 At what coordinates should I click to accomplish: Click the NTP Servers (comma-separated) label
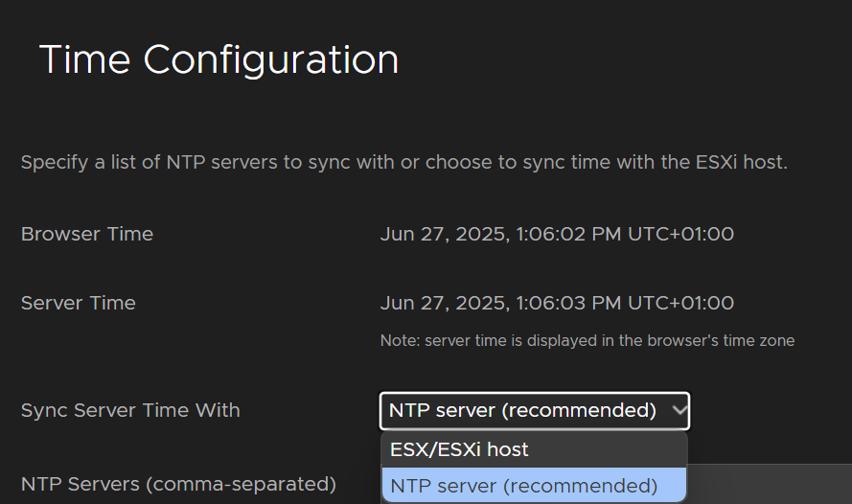pyautogui.click(x=178, y=484)
